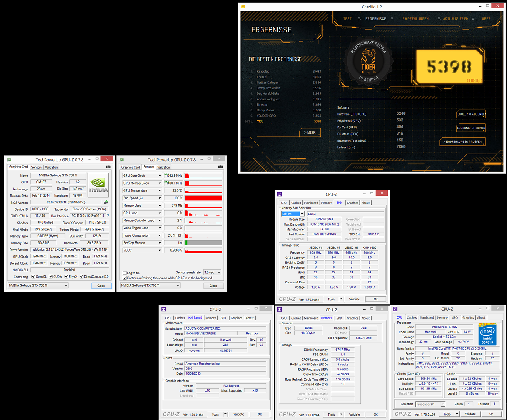Image resolution: width=507 pixels, height=420 pixels.
Task: Click OK in the CPU-Z Mainboard window
Action: click(260, 414)
